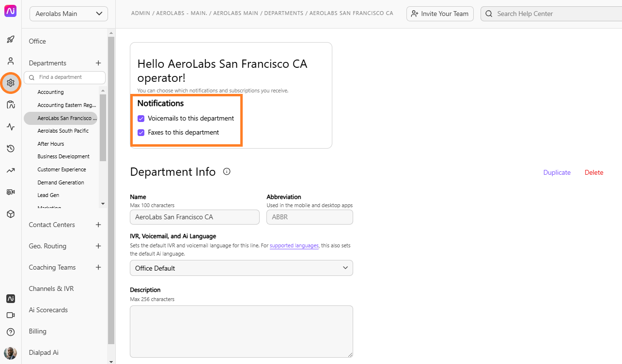Select AeroLabs San Francisco department
Image resolution: width=622 pixels, height=364 pixels.
click(61, 118)
